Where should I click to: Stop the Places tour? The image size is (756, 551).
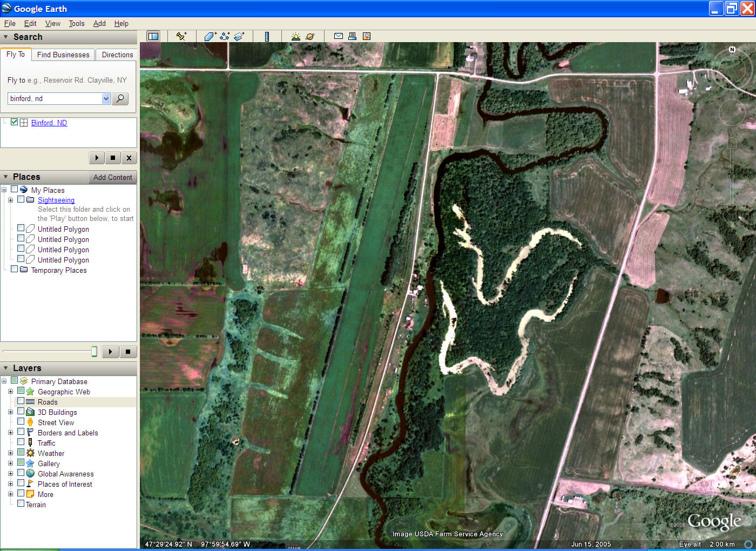[x=128, y=352]
